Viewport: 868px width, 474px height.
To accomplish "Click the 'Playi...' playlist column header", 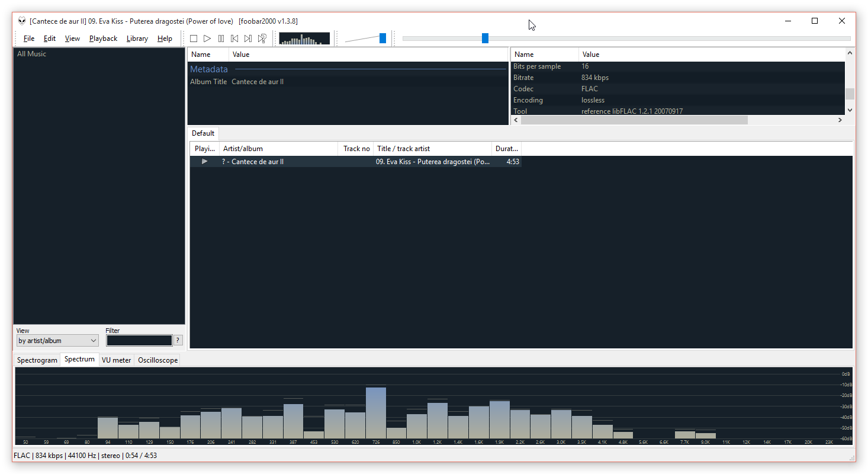I will 205,149.
